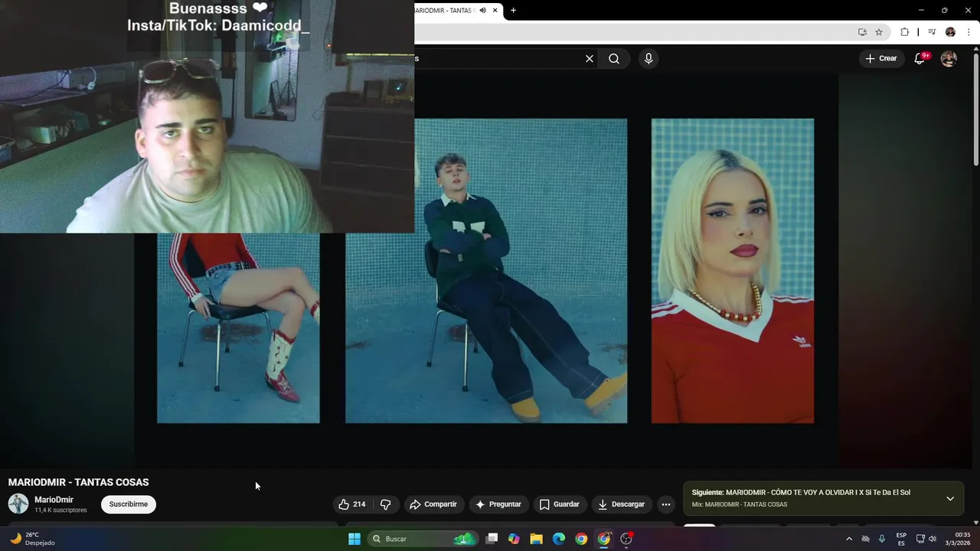Click Compartir to share the video

[x=433, y=504]
